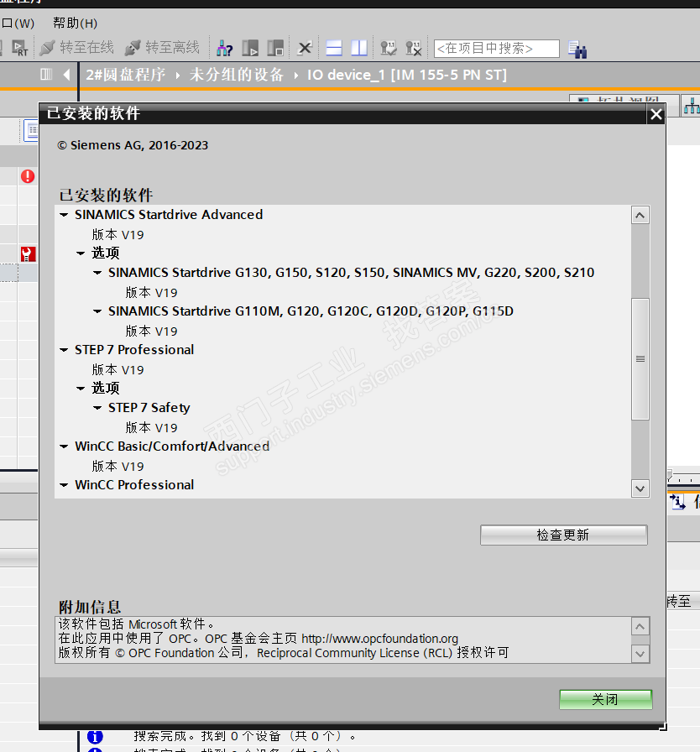This screenshot has height=752, width=700.
Task: Click the breadcrumb IO device_1 [IM 155-5 PN ST]
Action: pos(406,75)
